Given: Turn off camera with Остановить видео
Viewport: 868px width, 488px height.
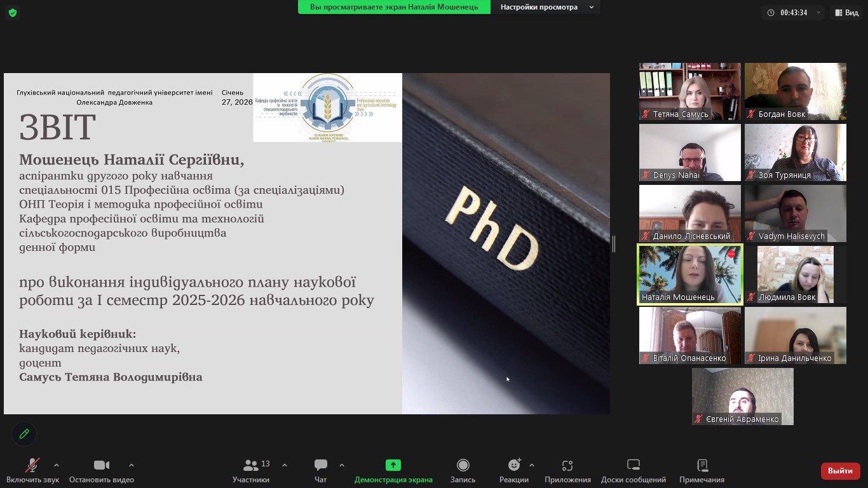Looking at the screenshot, I should point(102,471).
